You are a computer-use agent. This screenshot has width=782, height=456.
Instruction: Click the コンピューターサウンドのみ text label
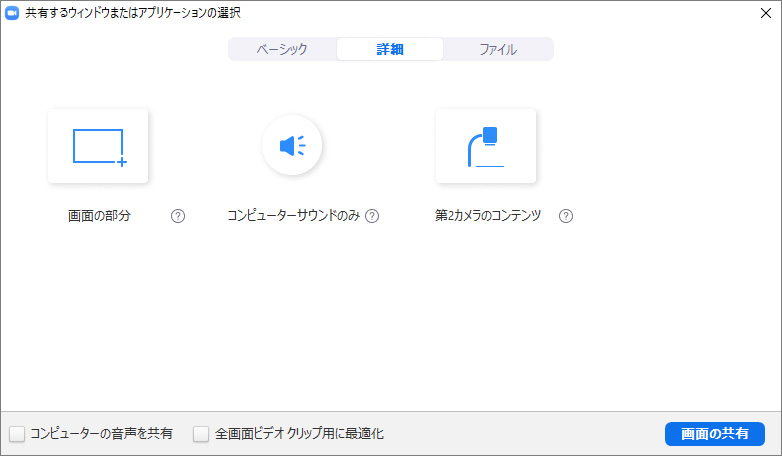(x=293, y=216)
